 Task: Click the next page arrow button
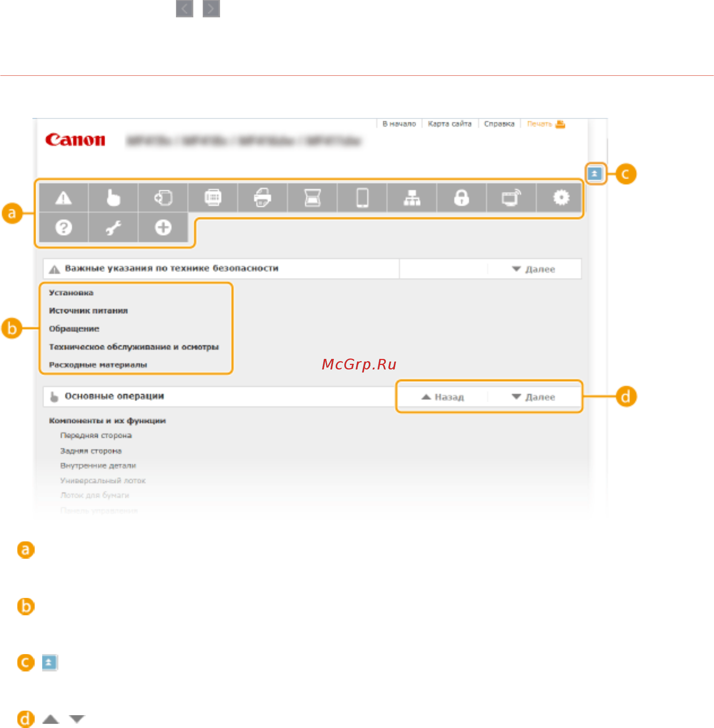click(211, 9)
